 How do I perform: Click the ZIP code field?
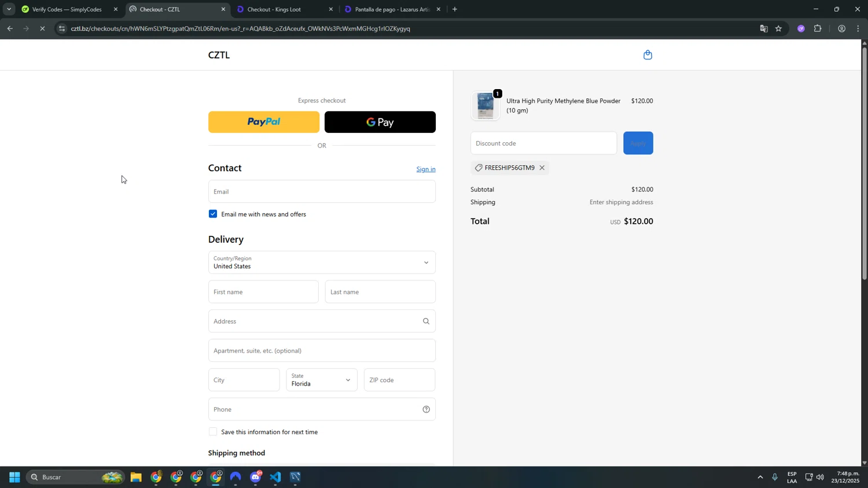pos(399,380)
